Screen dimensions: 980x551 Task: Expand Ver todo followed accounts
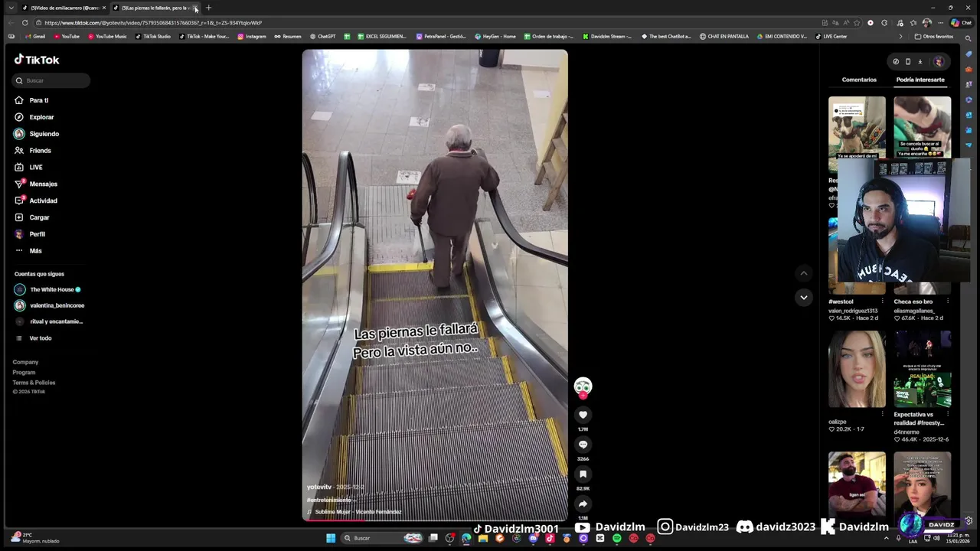(41, 338)
